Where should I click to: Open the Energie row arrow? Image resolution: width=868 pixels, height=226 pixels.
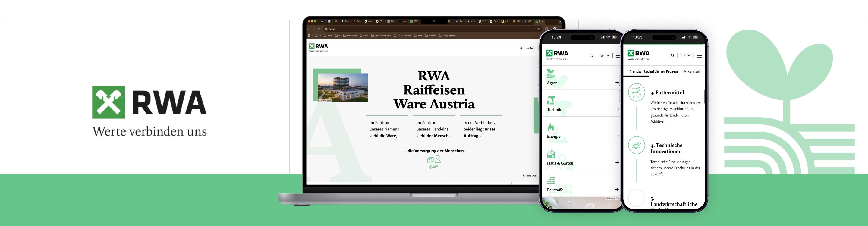pyautogui.click(x=617, y=136)
